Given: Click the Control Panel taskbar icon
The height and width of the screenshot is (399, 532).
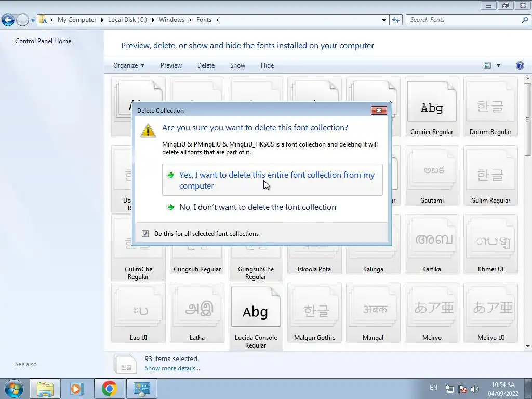Looking at the screenshot, I should (141, 389).
